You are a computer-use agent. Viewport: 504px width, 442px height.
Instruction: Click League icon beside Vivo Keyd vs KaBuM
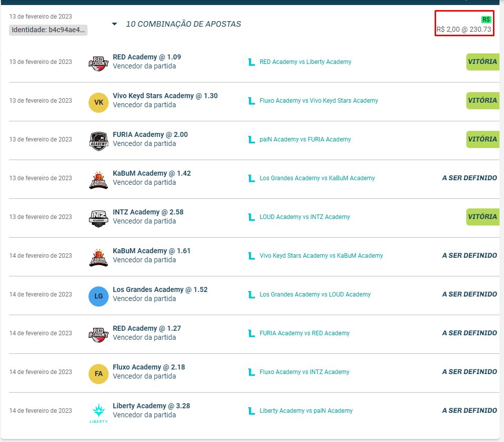point(251,256)
